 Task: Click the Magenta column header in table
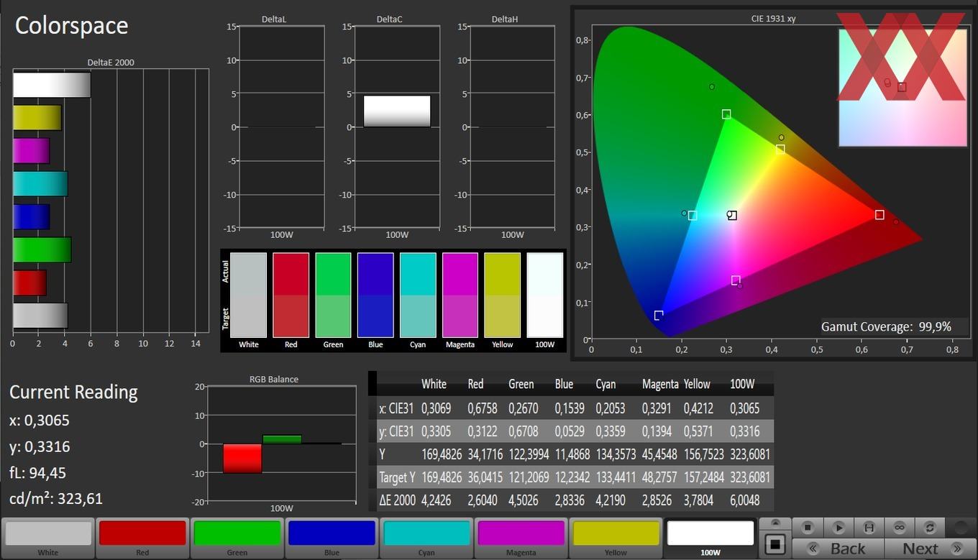tap(660, 384)
